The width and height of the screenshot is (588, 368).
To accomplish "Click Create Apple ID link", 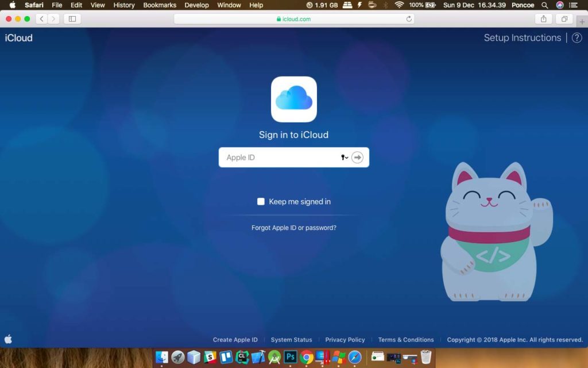I will pos(235,339).
